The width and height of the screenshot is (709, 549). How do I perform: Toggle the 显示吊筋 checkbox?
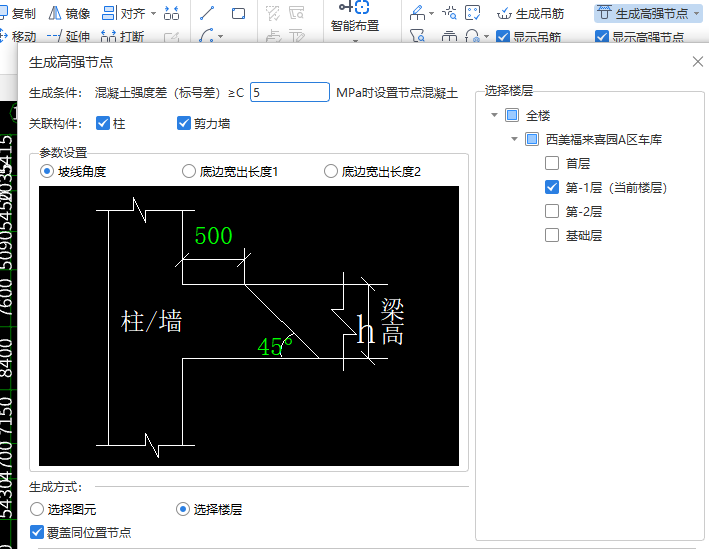(503, 37)
